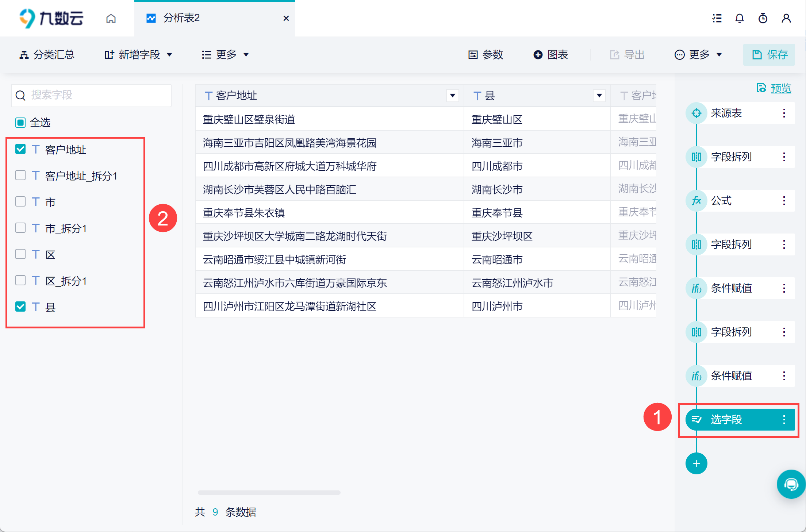
Task: Open the 县 column header dropdown
Action: 599,96
